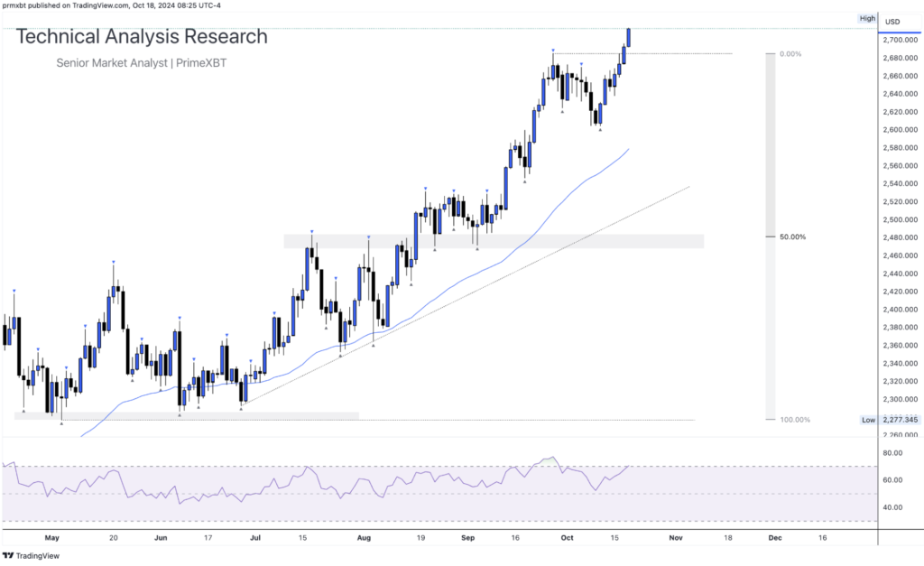
Task: Click the 2,360.000 price axis label
Action: pyautogui.click(x=900, y=346)
